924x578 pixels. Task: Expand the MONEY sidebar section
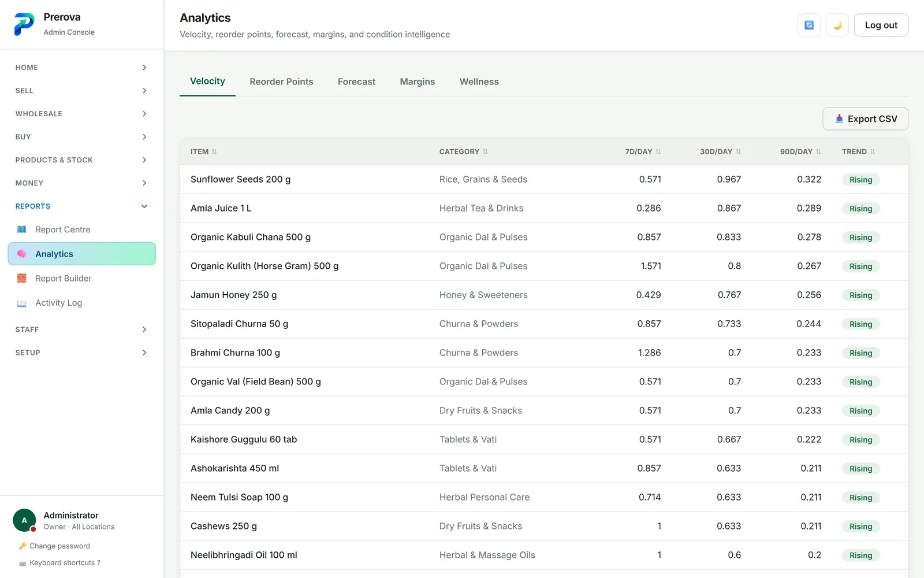pos(81,183)
